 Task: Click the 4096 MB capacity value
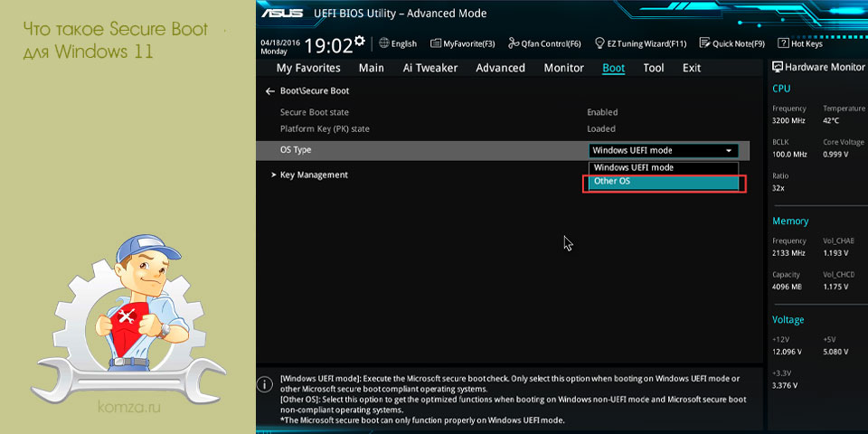pyautogui.click(x=788, y=287)
